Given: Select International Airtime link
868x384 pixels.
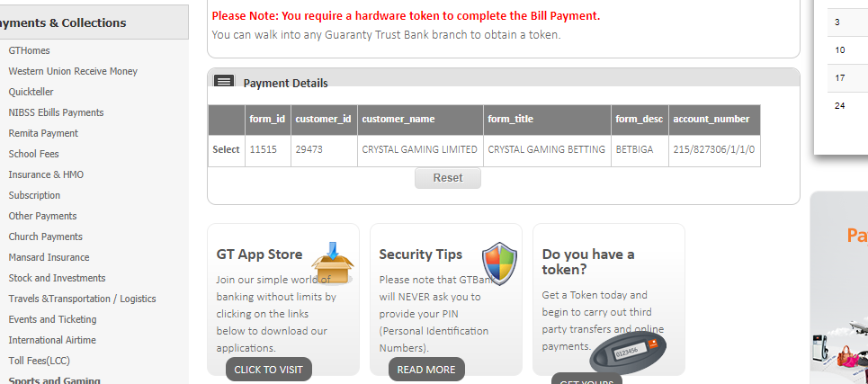Looking at the screenshot, I should point(52,340).
